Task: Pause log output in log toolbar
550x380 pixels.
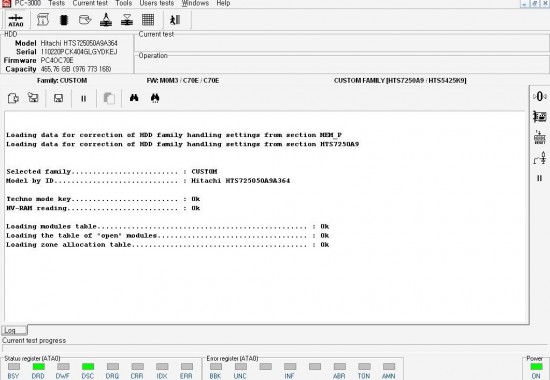Action: pyautogui.click(x=83, y=99)
